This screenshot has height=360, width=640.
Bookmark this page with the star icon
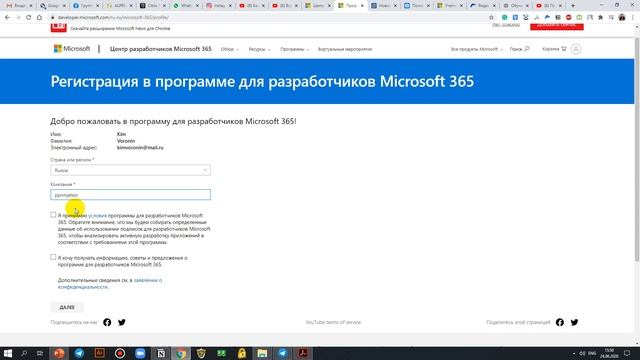tap(491, 18)
